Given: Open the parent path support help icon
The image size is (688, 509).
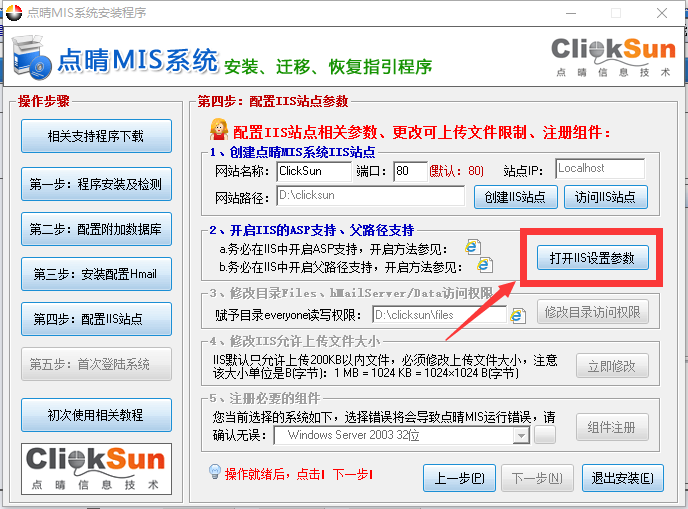Looking at the screenshot, I should [x=485, y=265].
